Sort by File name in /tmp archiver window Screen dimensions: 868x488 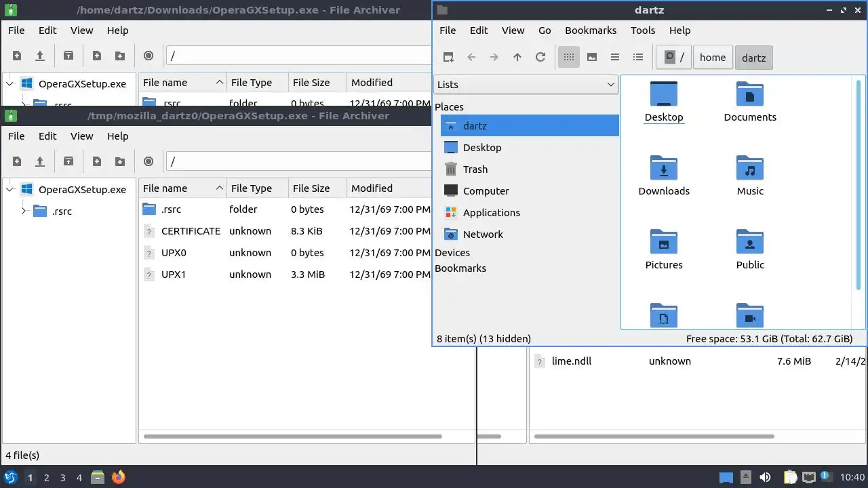click(x=182, y=188)
